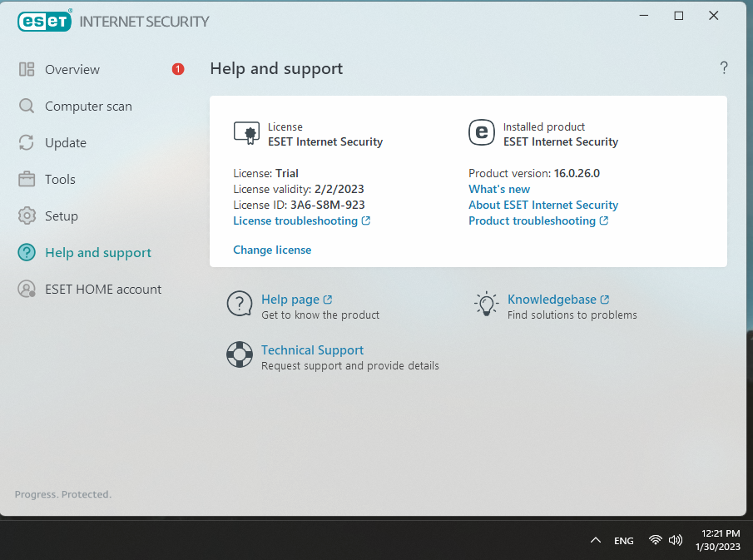Maximize the ESET window
The height and width of the screenshot is (560, 753).
(x=679, y=15)
